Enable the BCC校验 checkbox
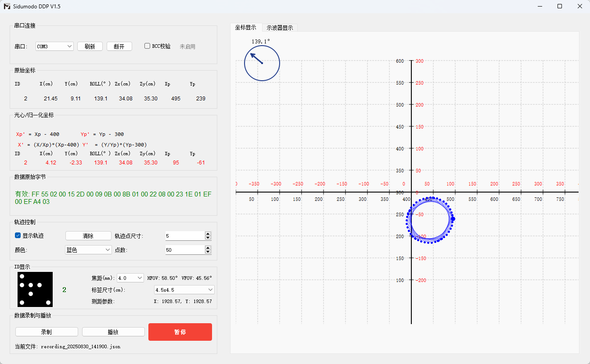 point(147,46)
